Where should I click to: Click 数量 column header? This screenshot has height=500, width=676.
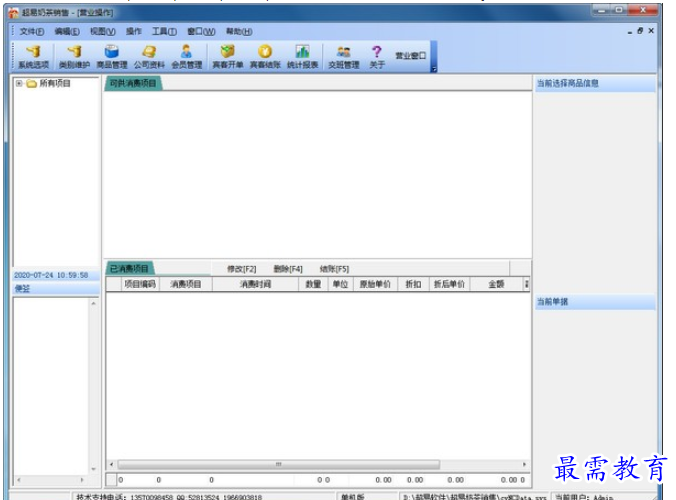[x=313, y=284]
